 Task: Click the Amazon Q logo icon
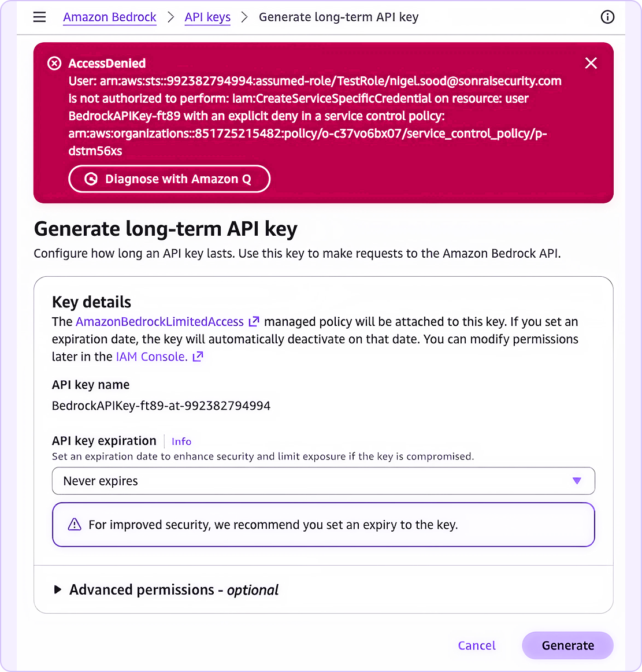[x=91, y=179]
